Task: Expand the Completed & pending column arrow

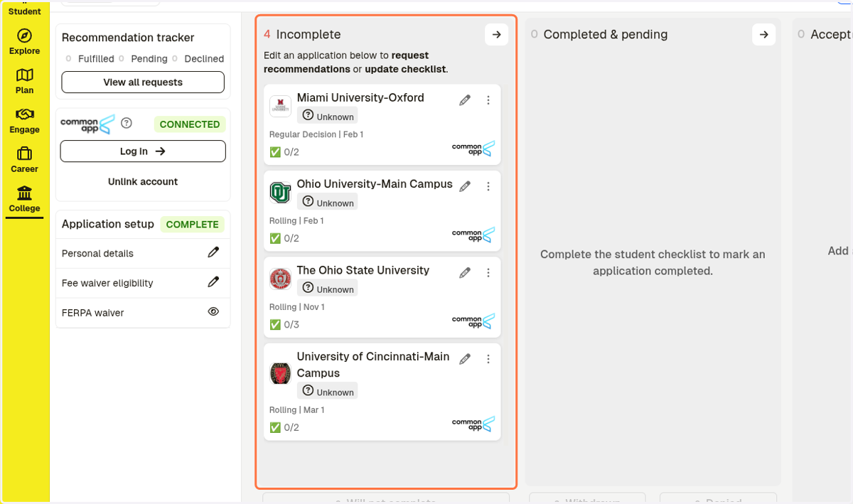Action: [764, 34]
